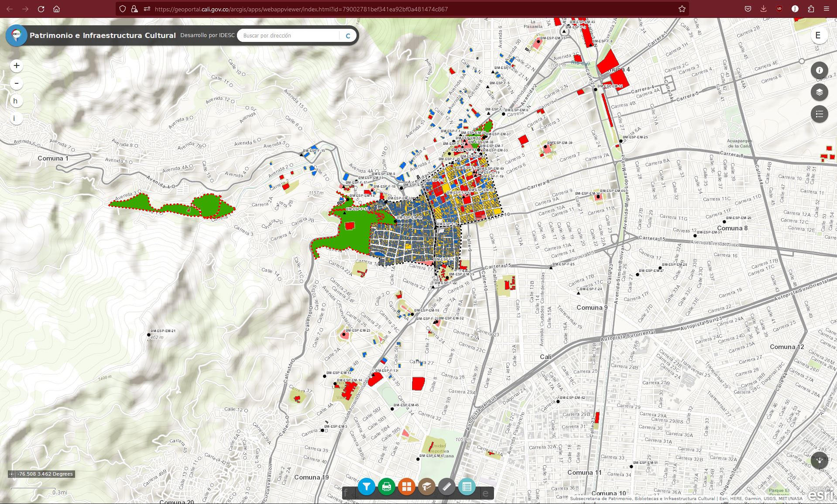This screenshot has height=504, width=837.
Task: Click the coordinates readout '-76.508 3.462 Degrees'
Action: pyautogui.click(x=45, y=474)
